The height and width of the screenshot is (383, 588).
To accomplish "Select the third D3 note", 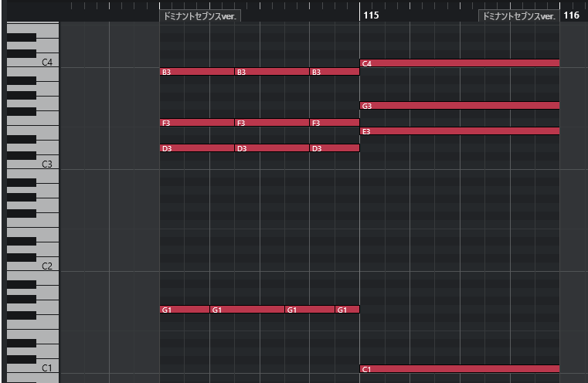I will pos(335,148).
